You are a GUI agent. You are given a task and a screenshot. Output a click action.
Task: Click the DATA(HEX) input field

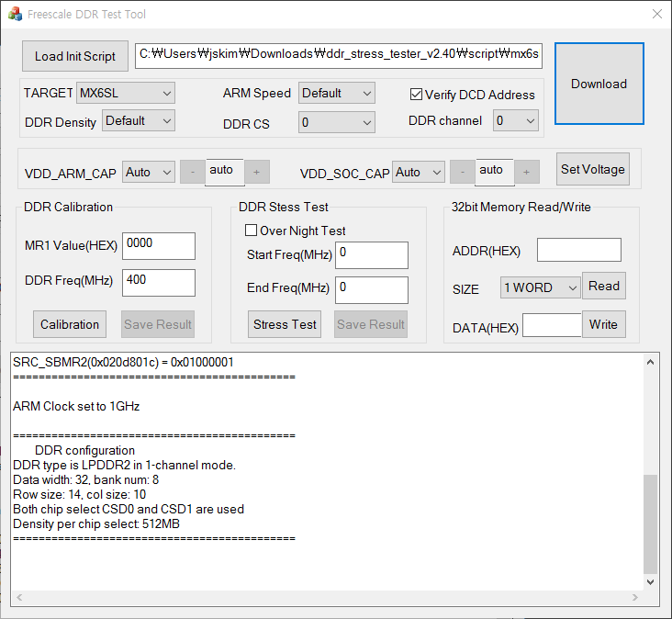pyautogui.click(x=552, y=325)
